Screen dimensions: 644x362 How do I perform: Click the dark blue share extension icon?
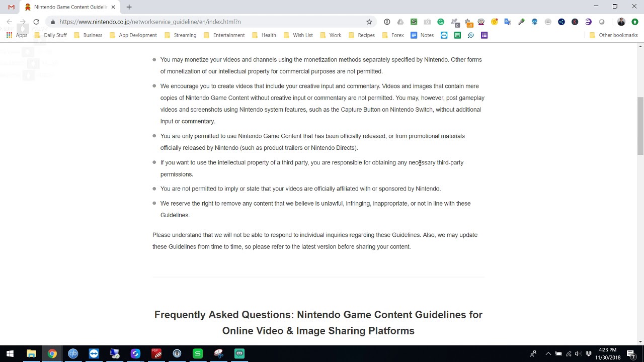pos(561,22)
